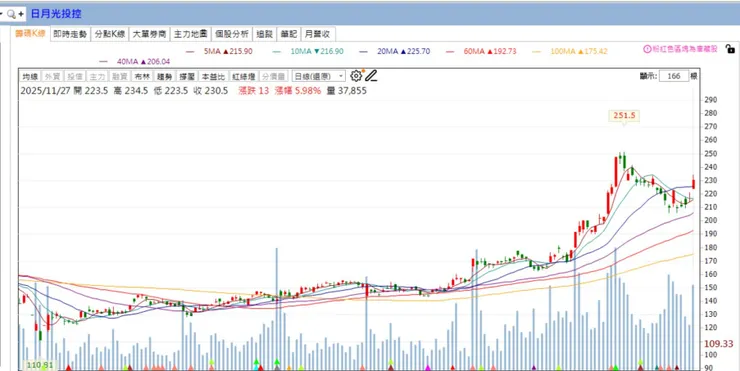Click the 110.81 low price label
This screenshot has height=371, width=740.
coord(40,365)
